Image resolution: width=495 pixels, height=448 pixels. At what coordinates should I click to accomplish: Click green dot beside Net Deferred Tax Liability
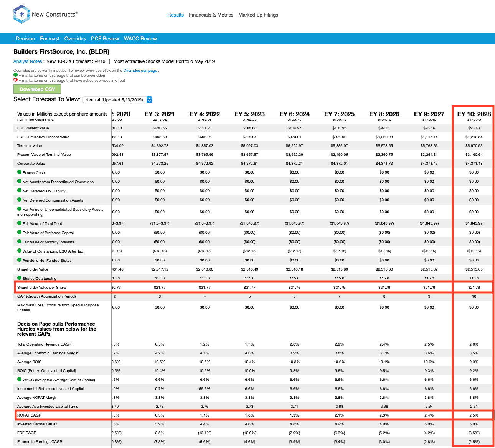[x=19, y=190]
